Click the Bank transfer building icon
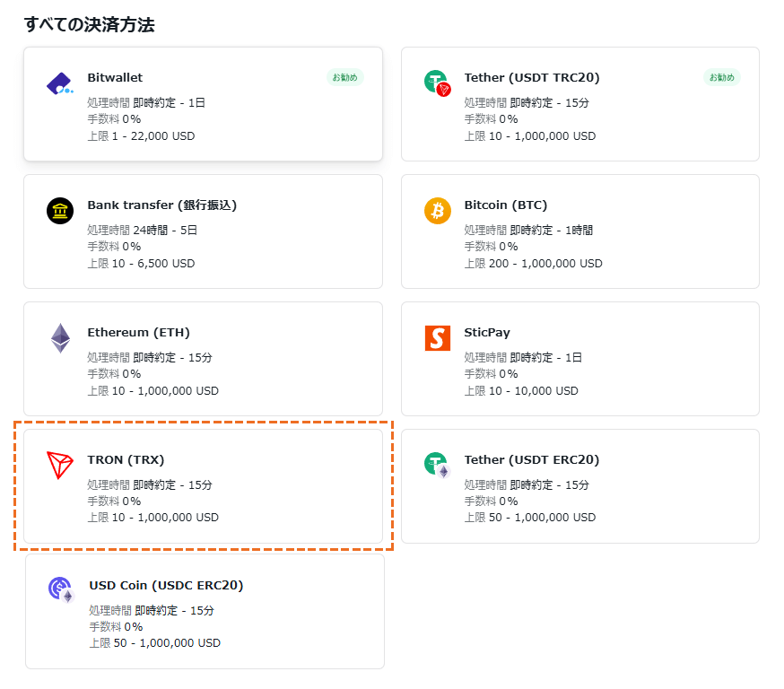784x689 pixels. 60,211
